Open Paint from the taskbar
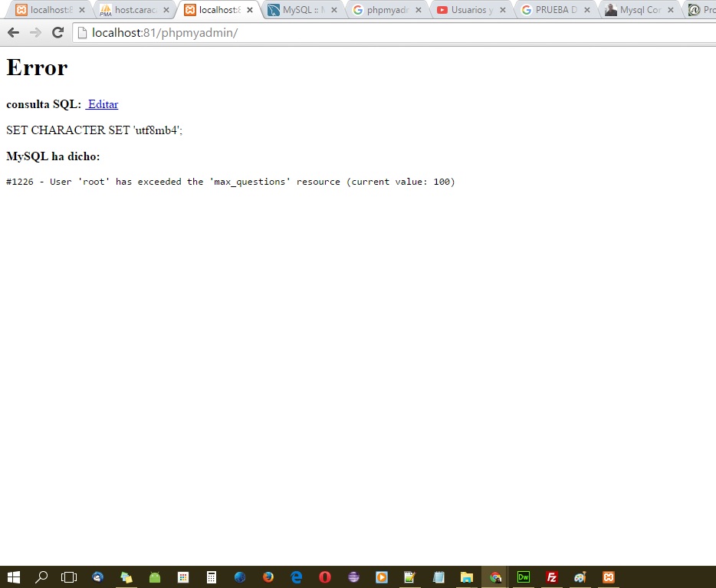Image resolution: width=716 pixels, height=588 pixels. [580, 577]
